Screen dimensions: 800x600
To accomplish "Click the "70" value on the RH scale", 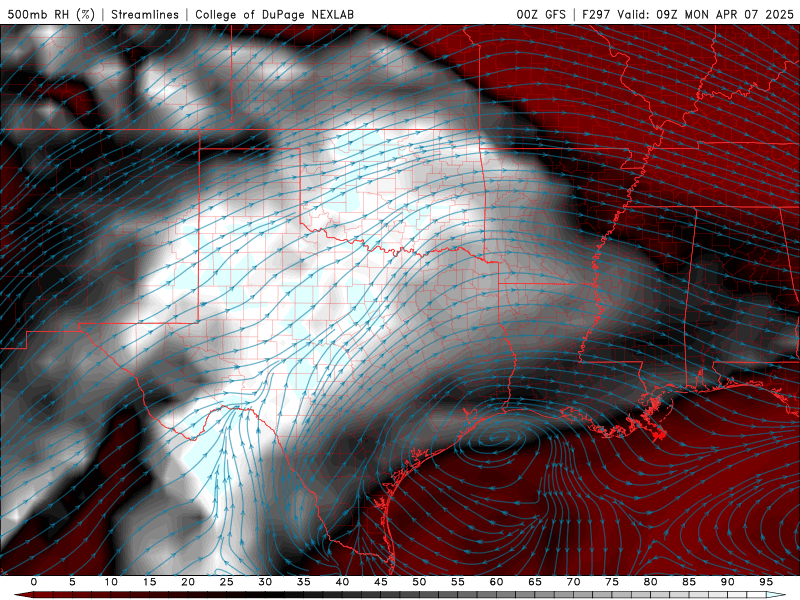I will click(x=573, y=582).
